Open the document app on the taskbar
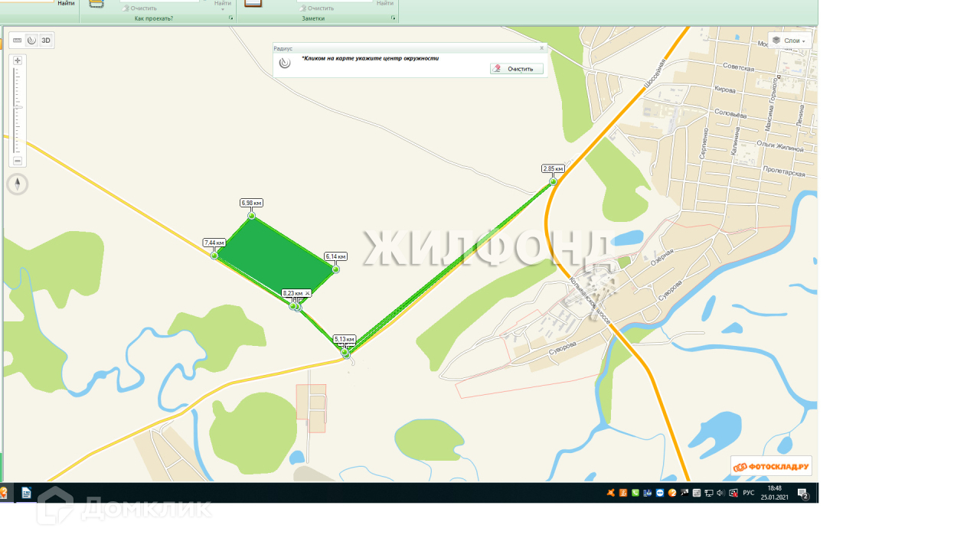The height and width of the screenshot is (551, 980). [26, 493]
